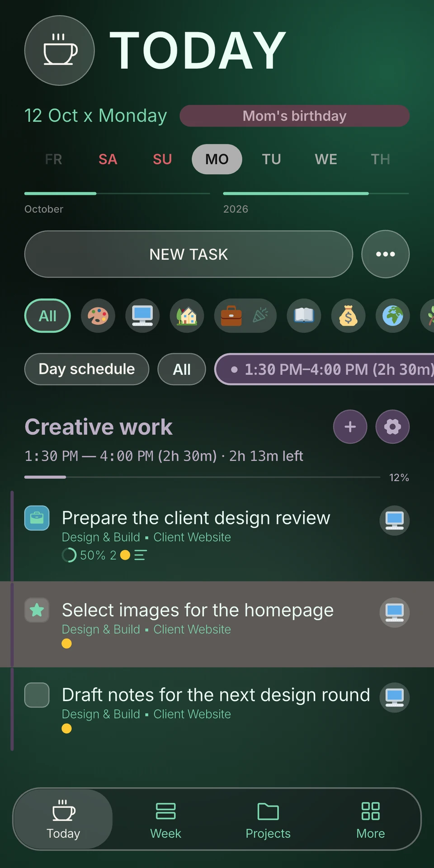Open the Day schedule view selector
Image resolution: width=434 pixels, height=868 pixels.
tap(87, 369)
